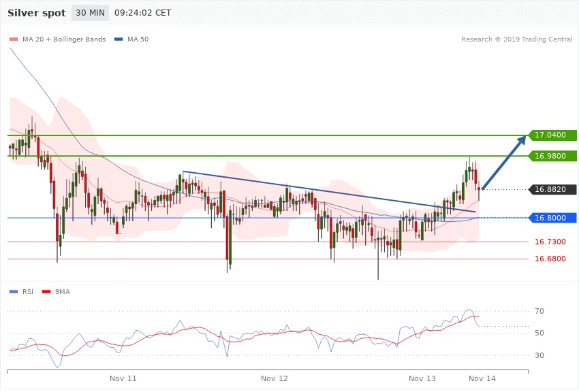This screenshot has width=579, height=392.
Task: Click the 16.6800 support level label
Action: pos(549,259)
